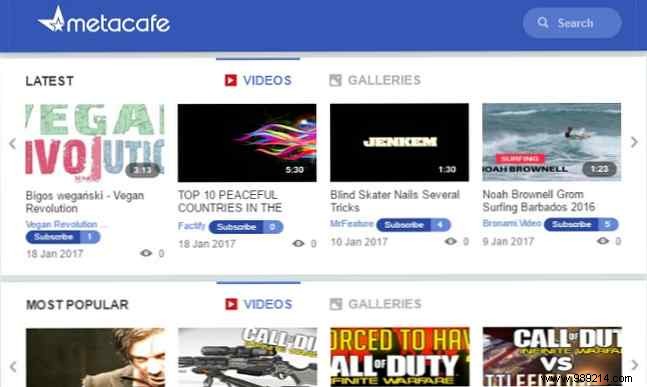Click views eye icon under Vegan Revolution video
Viewport: 647px width, 387px height.
point(146,253)
